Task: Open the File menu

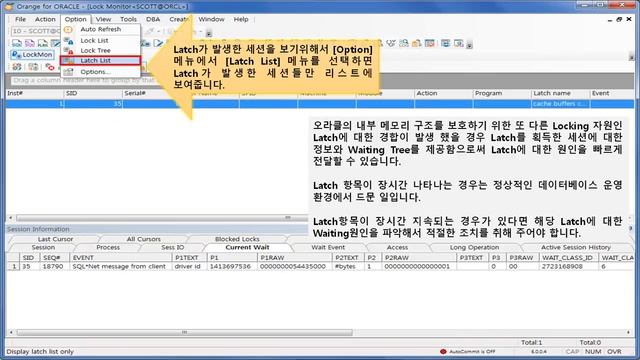Action: (20, 19)
